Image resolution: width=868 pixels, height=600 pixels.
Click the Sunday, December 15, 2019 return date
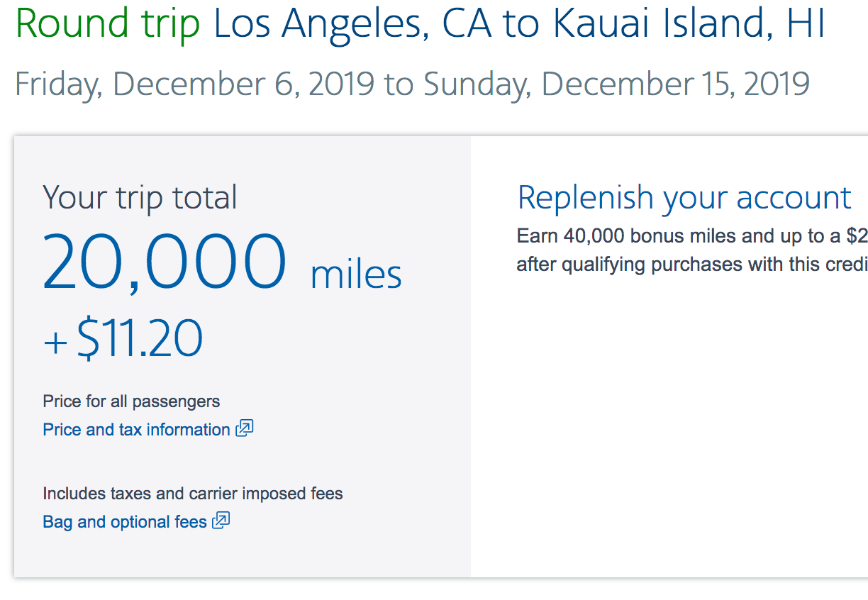click(617, 84)
